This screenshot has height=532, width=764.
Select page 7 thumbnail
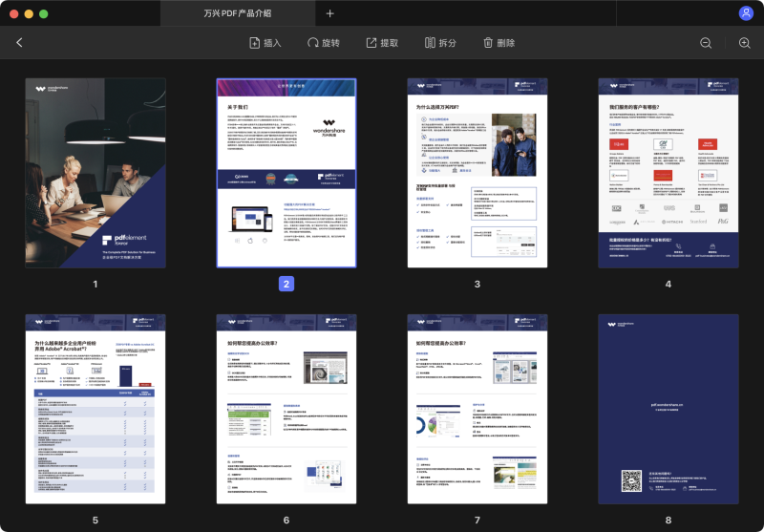[x=477, y=409]
